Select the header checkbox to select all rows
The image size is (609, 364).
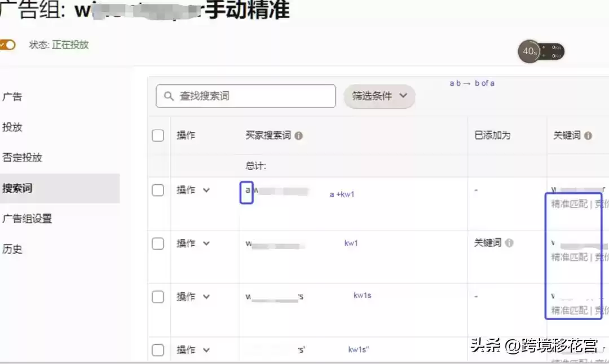tap(158, 135)
